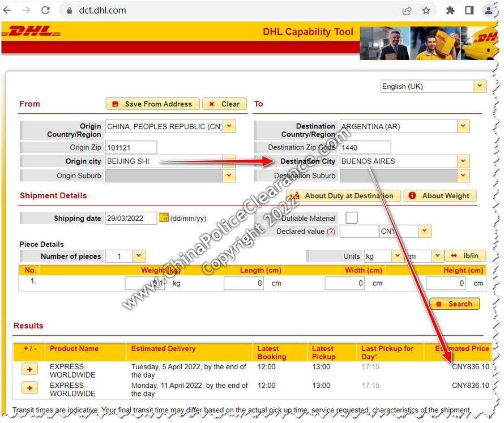Viewport: 504px width, 423px height.
Task: Open length units cm dropdown
Action: point(438,256)
